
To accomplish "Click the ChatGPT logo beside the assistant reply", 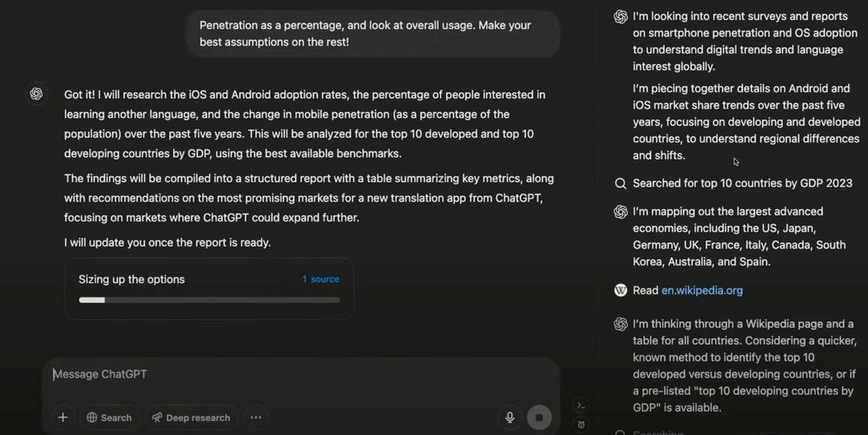I will 36,94.
